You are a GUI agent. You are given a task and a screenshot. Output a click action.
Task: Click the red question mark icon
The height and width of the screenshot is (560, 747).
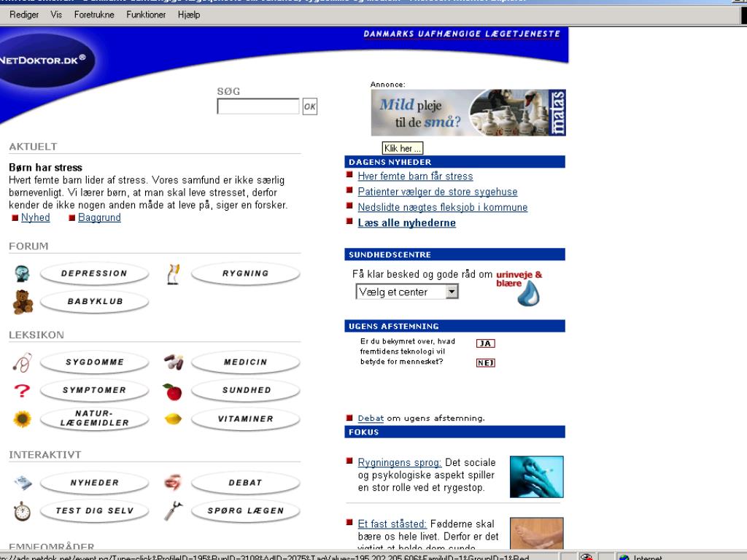tap(22, 391)
